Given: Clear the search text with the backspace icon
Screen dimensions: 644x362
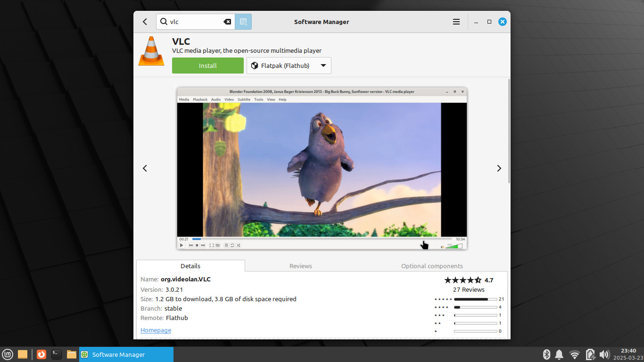Looking at the screenshot, I should click(x=227, y=22).
